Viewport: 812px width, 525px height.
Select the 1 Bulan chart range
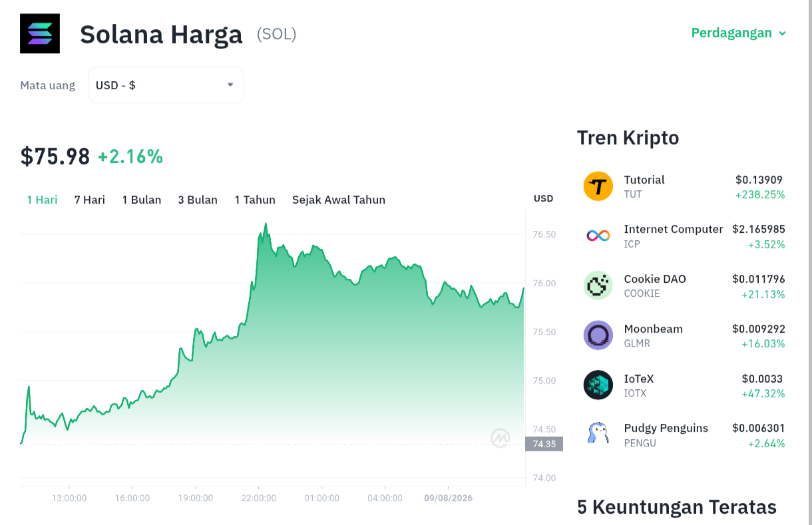click(142, 200)
